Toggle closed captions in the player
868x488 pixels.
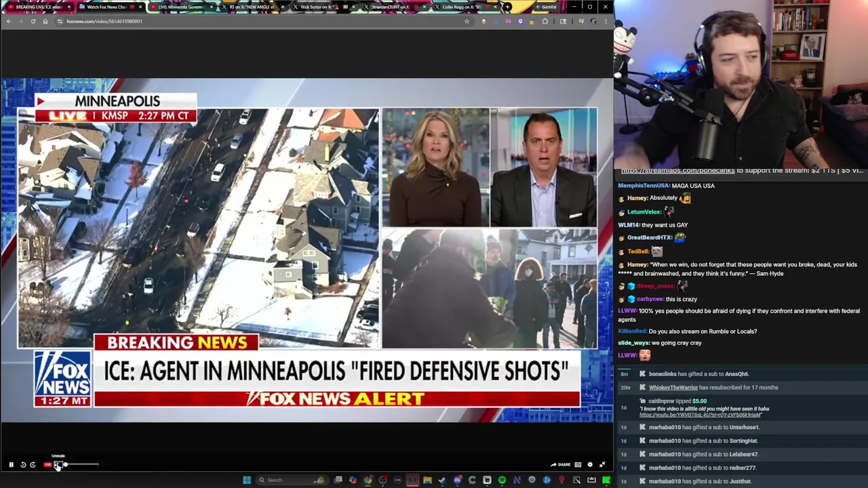click(578, 464)
